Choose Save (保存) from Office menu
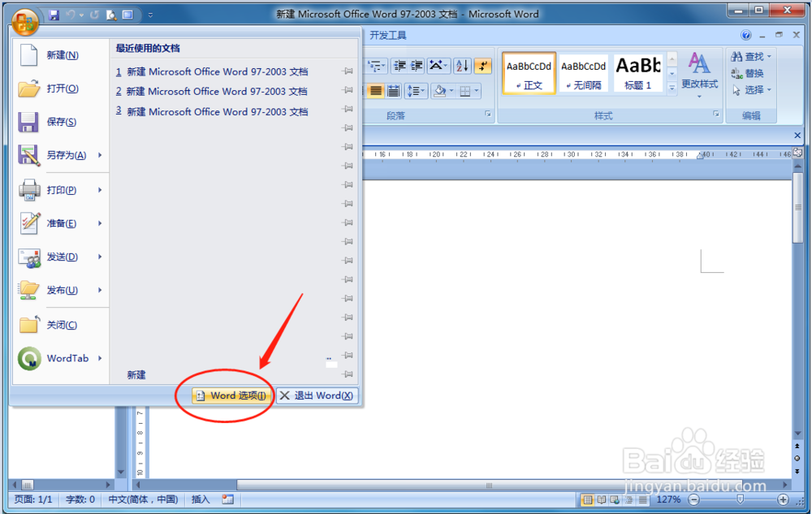The image size is (812, 514). click(61, 122)
